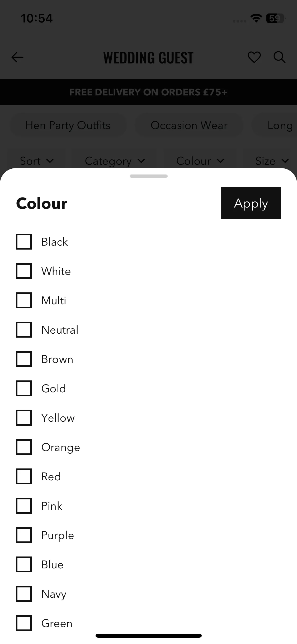Tap the free delivery banner
This screenshot has height=644, width=297.
point(148,92)
